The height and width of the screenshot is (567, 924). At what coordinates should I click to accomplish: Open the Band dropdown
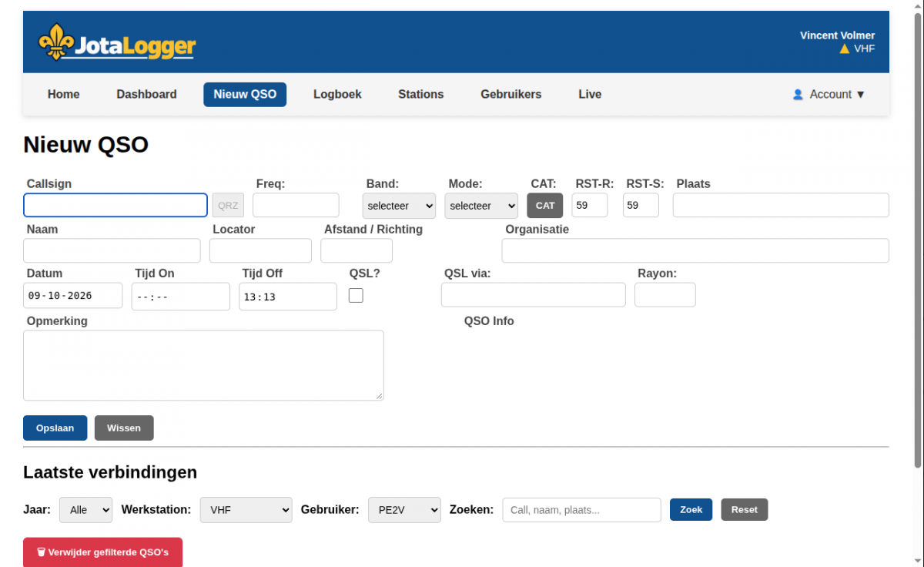pyautogui.click(x=399, y=206)
